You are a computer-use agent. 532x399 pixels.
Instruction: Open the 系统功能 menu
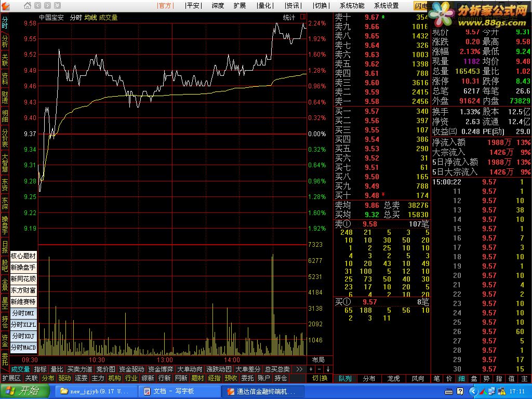352,5
